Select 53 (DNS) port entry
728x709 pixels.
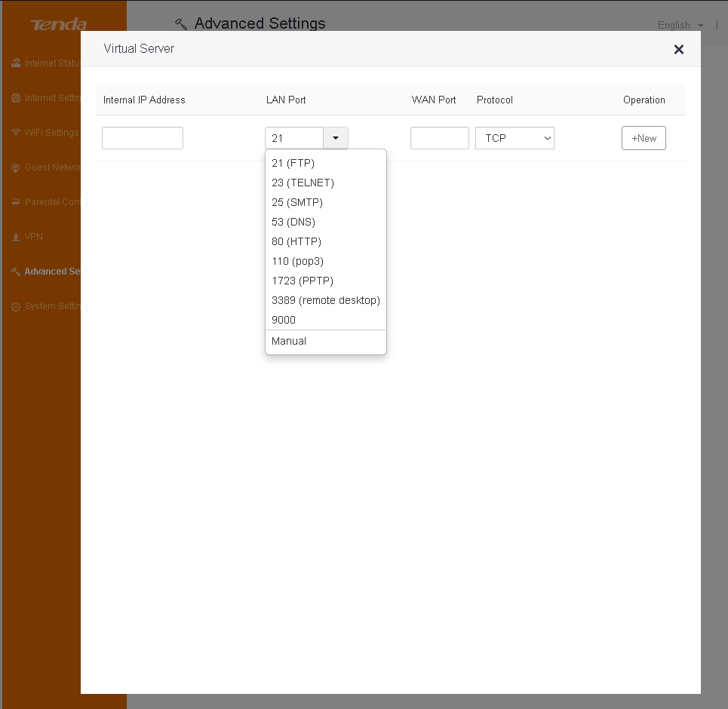point(293,222)
